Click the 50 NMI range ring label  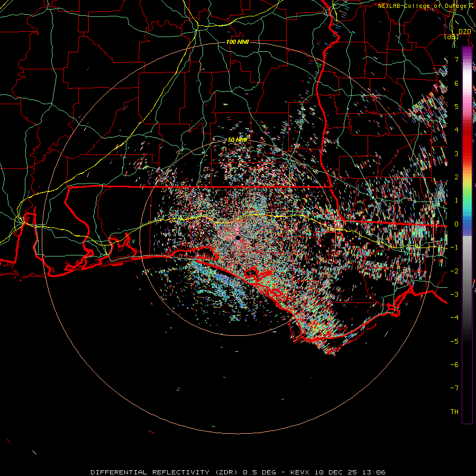(237, 140)
